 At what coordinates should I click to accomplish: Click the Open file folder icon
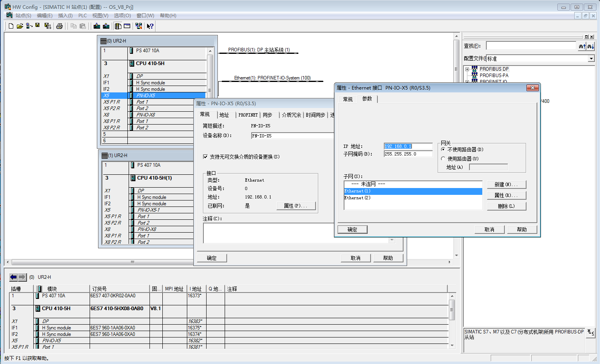point(20,26)
